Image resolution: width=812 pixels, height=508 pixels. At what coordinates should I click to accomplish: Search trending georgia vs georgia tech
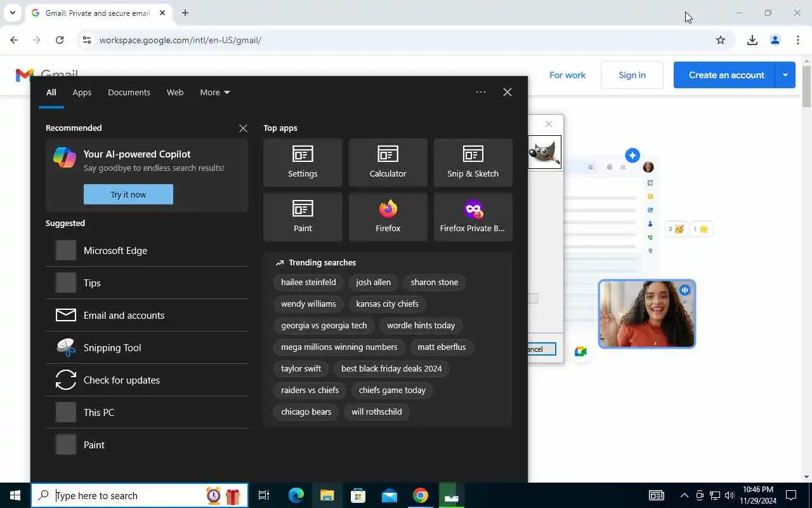(x=324, y=325)
